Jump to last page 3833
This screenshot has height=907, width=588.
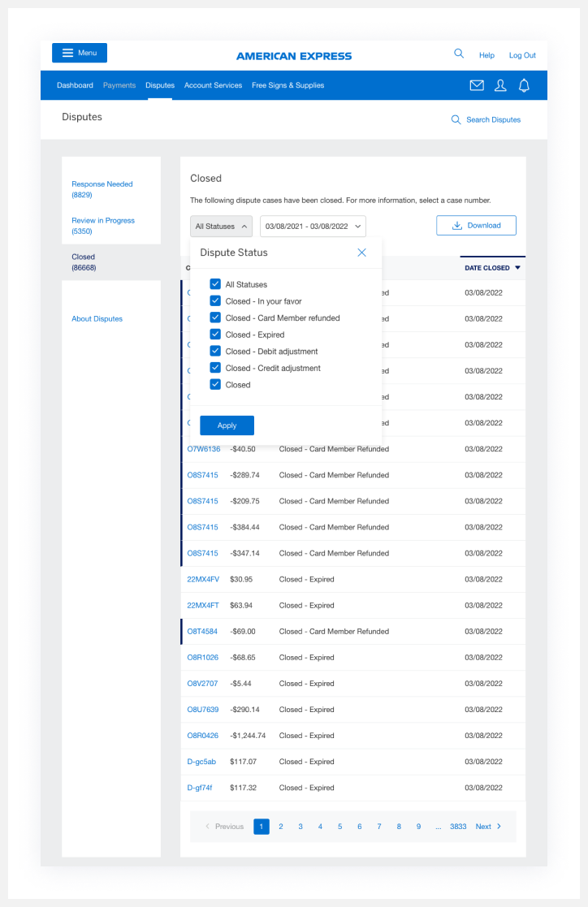point(458,827)
